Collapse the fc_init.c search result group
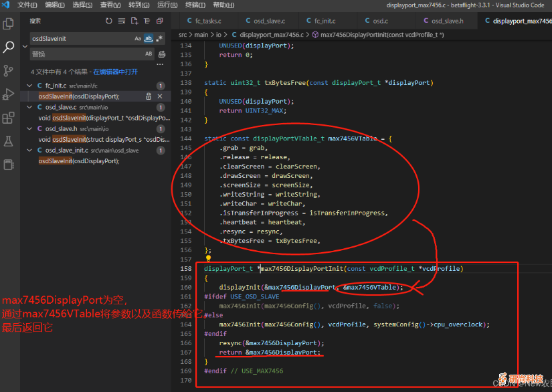Viewport: 552px width, 392px height. click(29, 86)
